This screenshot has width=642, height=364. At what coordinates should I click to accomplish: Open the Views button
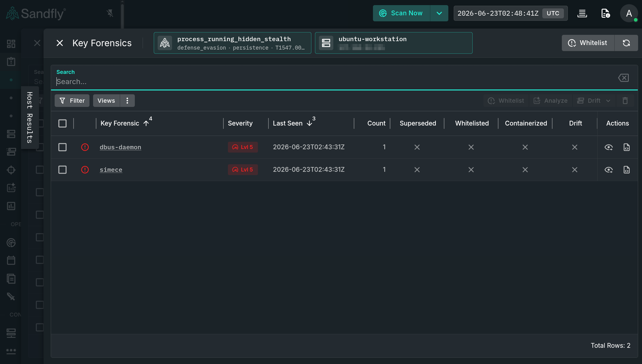pyautogui.click(x=106, y=101)
